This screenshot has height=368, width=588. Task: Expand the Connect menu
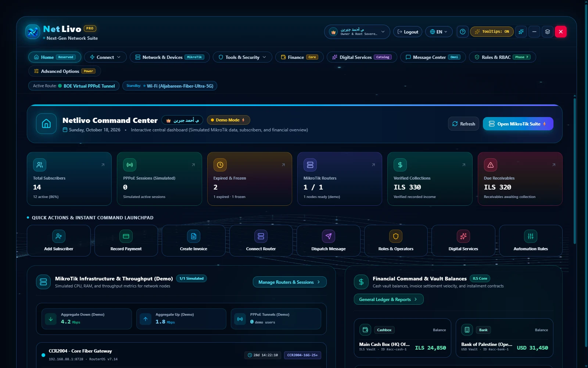105,57
